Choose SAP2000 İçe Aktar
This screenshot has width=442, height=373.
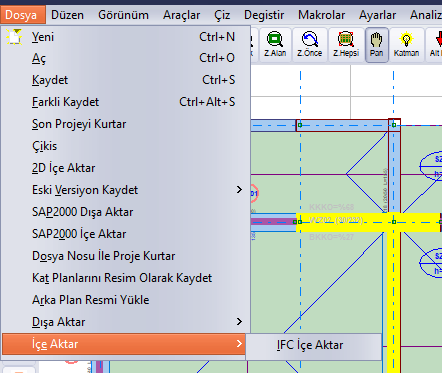click(126, 234)
